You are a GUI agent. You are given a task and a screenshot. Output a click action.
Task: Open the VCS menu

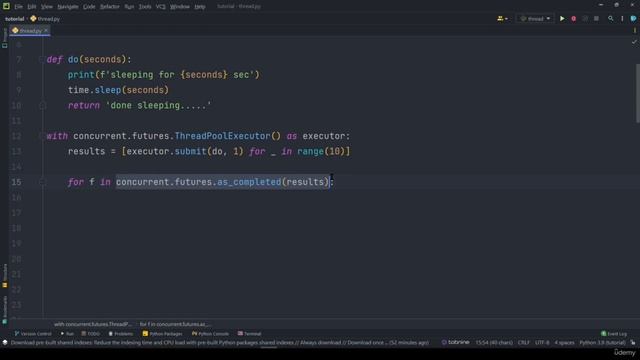point(160,7)
